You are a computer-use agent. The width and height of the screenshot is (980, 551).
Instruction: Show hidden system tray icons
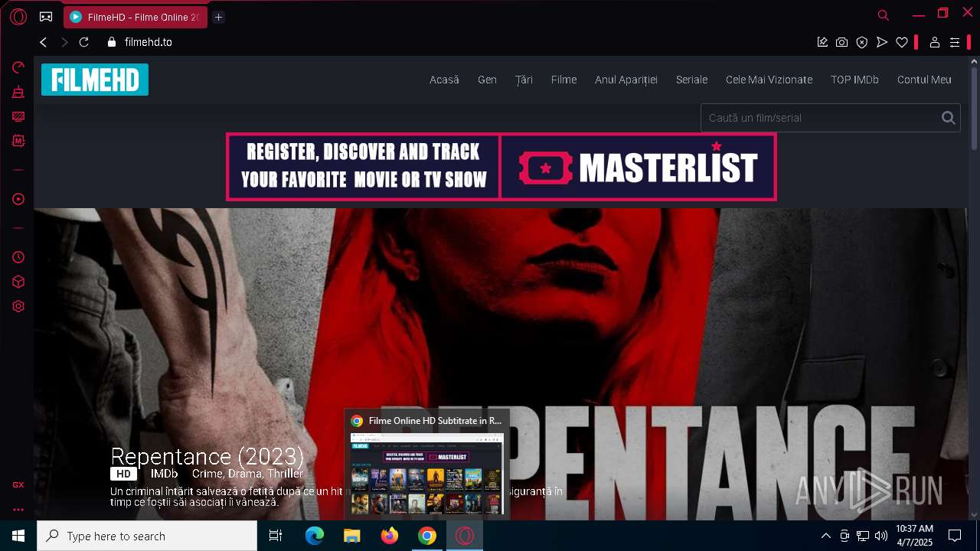click(x=825, y=536)
